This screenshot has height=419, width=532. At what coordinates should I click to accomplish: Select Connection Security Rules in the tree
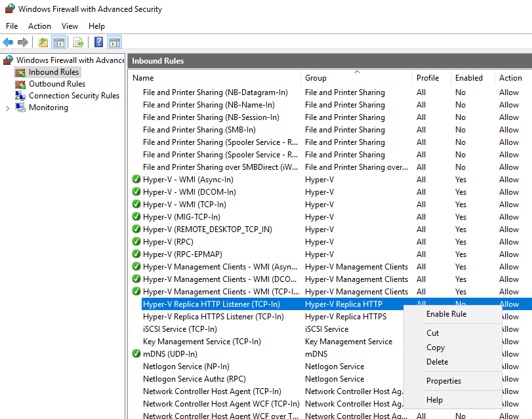74,96
